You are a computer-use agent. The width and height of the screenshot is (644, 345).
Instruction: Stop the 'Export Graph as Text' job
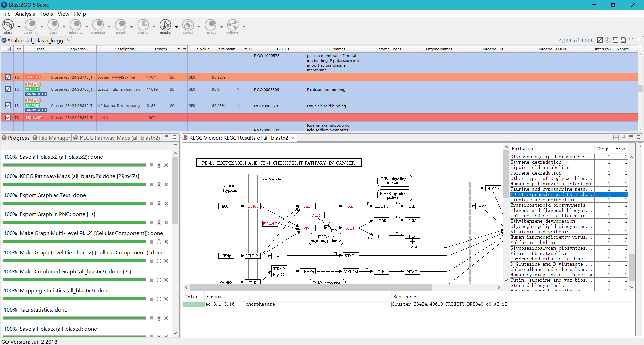[x=152, y=204]
